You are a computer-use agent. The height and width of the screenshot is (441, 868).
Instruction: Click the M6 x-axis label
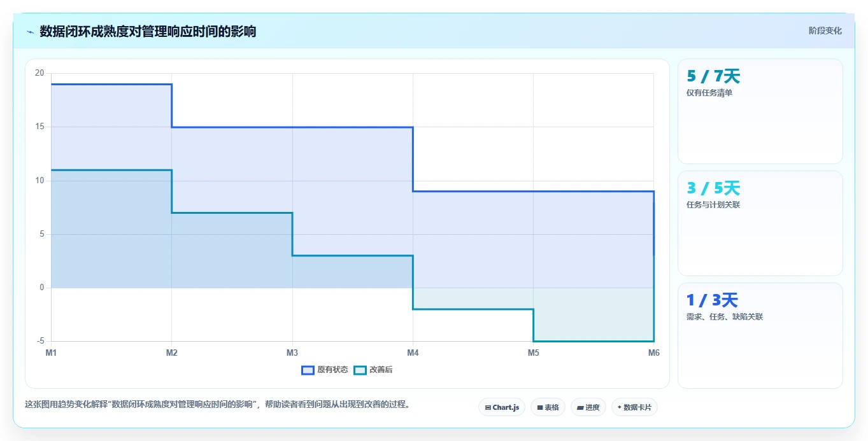coord(653,353)
